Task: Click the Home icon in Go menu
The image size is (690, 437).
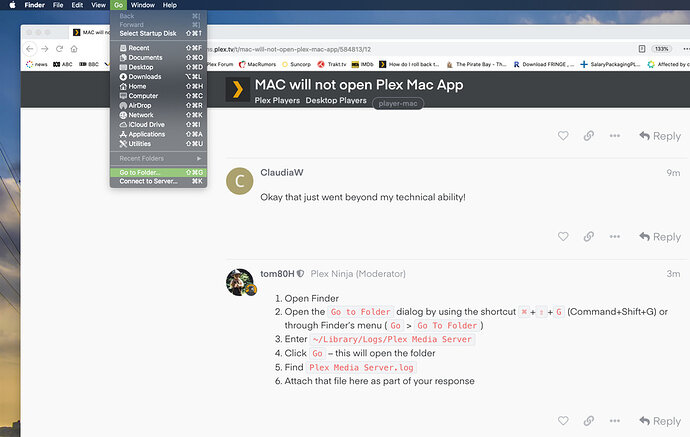Action: (x=123, y=86)
